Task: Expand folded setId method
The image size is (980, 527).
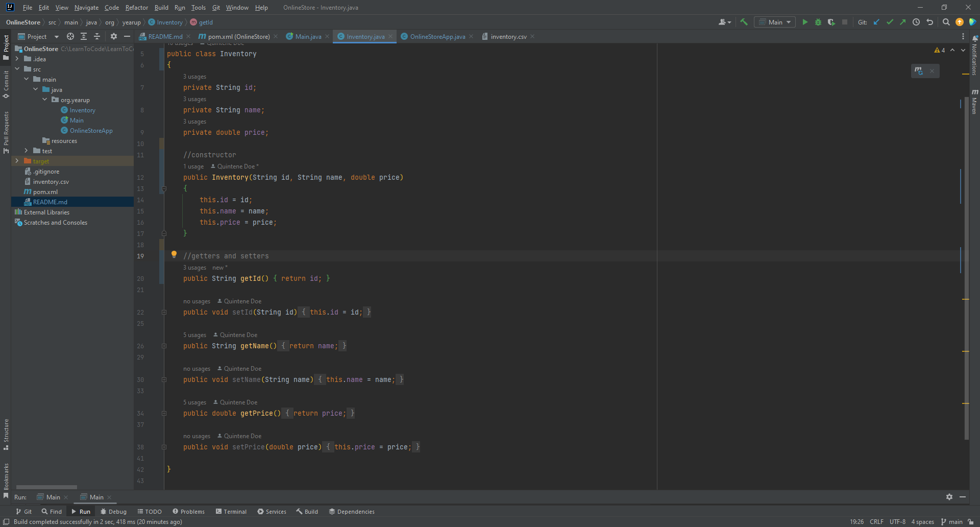Action: point(164,312)
